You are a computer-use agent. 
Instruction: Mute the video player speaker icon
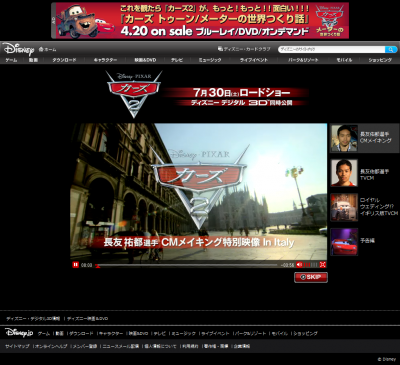(299, 265)
